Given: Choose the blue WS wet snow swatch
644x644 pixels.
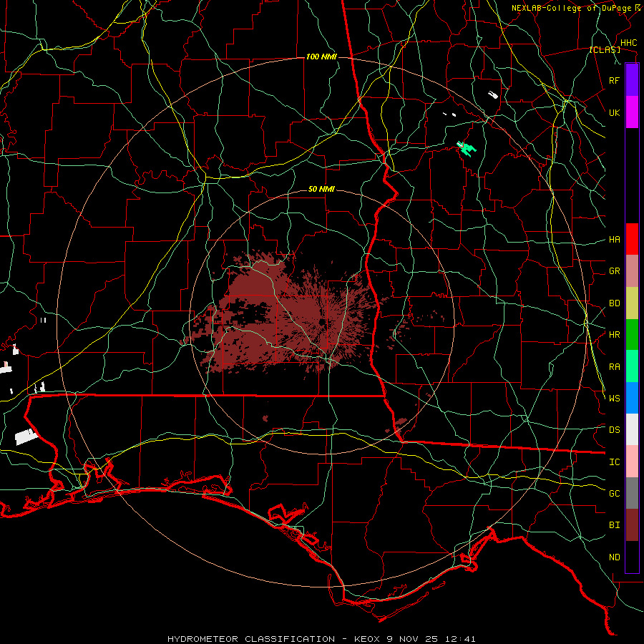Looking at the screenshot, I should click(632, 398).
